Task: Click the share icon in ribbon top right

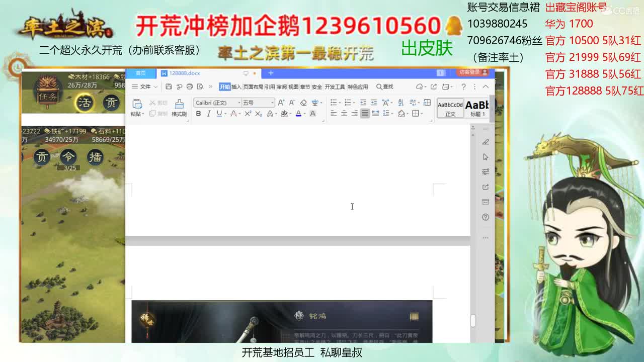Action: (433, 86)
